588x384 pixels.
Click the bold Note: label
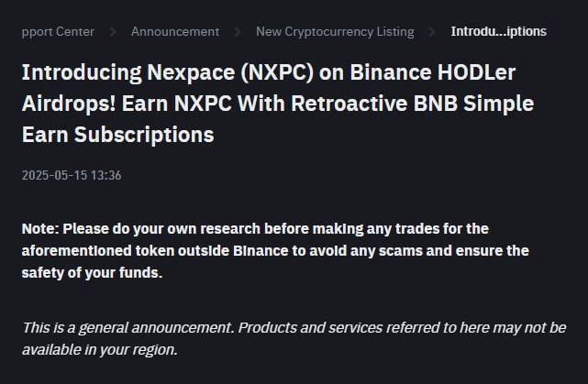click(x=40, y=229)
